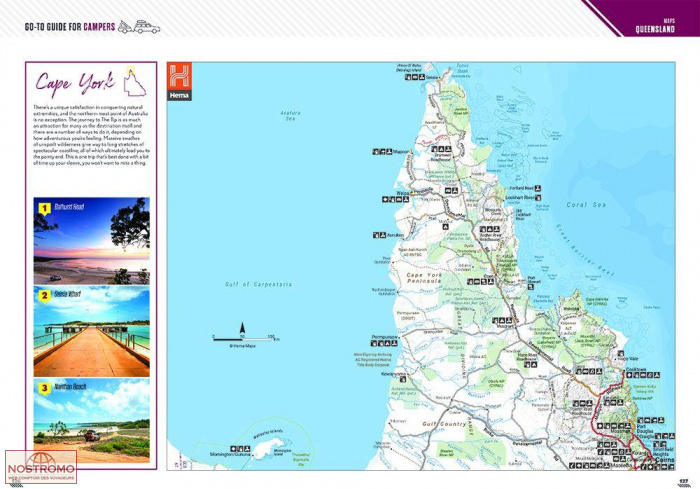Click the Wellesley Islands map label
Image resolution: width=700 pixels, height=489 pixels.
pos(268,434)
